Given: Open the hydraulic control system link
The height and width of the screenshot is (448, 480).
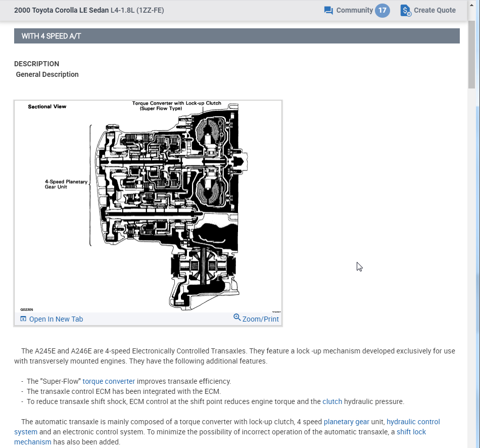Looking at the screenshot, I should point(413,422).
